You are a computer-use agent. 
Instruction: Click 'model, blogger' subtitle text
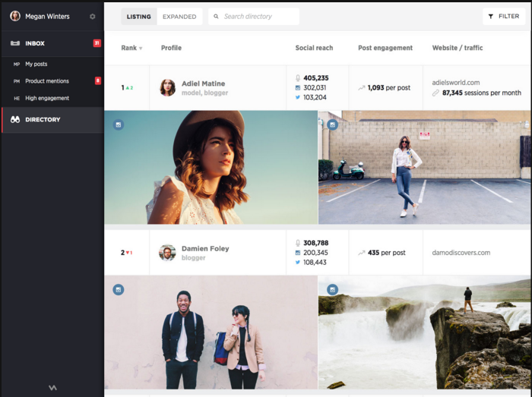pos(204,93)
